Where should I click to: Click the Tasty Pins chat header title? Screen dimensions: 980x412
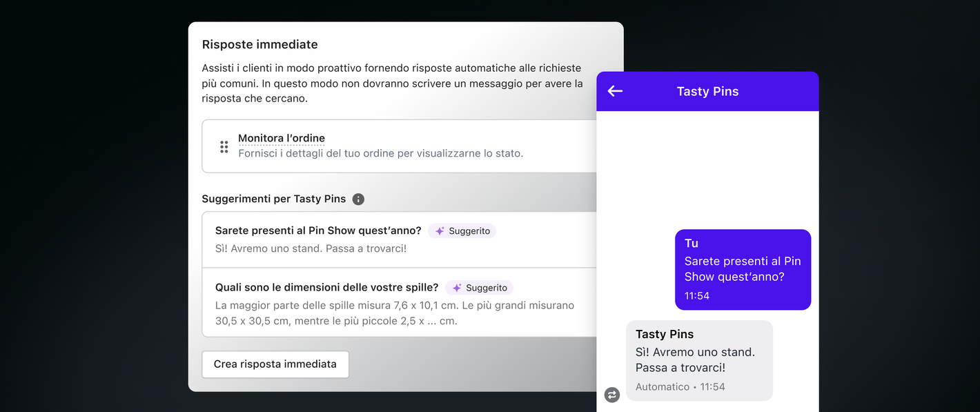tap(707, 91)
